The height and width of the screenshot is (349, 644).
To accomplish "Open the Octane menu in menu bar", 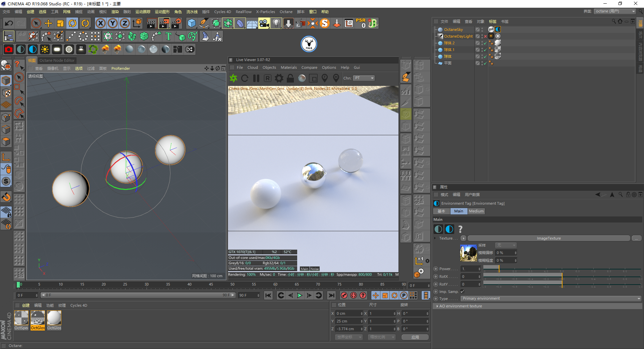I will pyautogui.click(x=286, y=12).
